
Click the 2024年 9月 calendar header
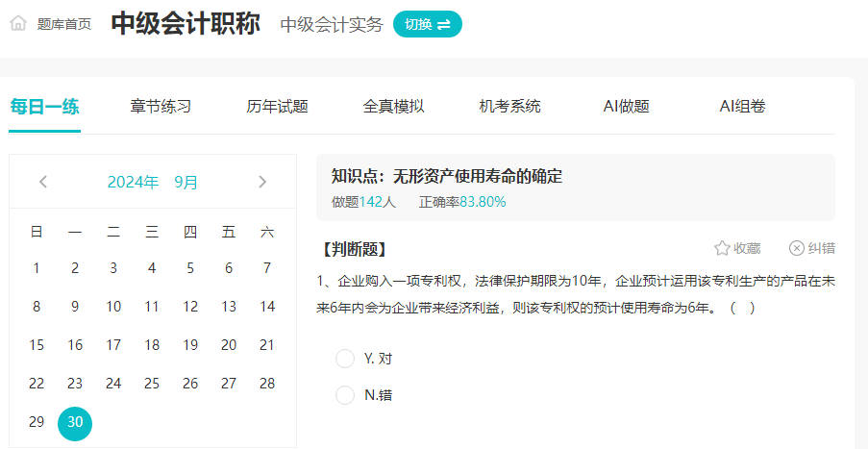click(x=153, y=182)
